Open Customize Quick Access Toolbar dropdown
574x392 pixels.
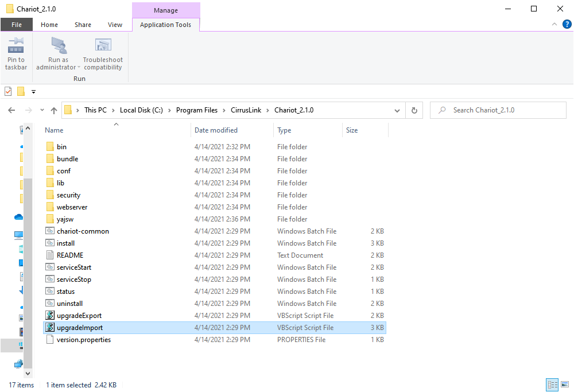tap(33, 92)
